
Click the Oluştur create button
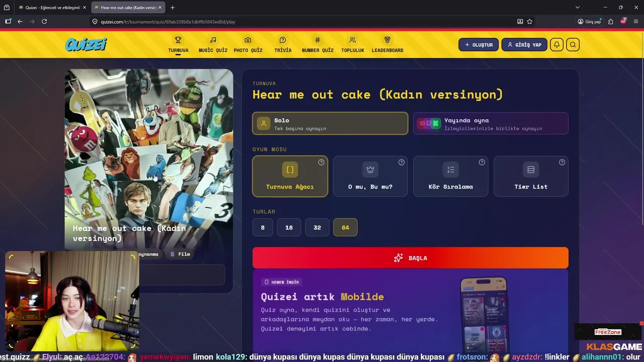point(478,45)
